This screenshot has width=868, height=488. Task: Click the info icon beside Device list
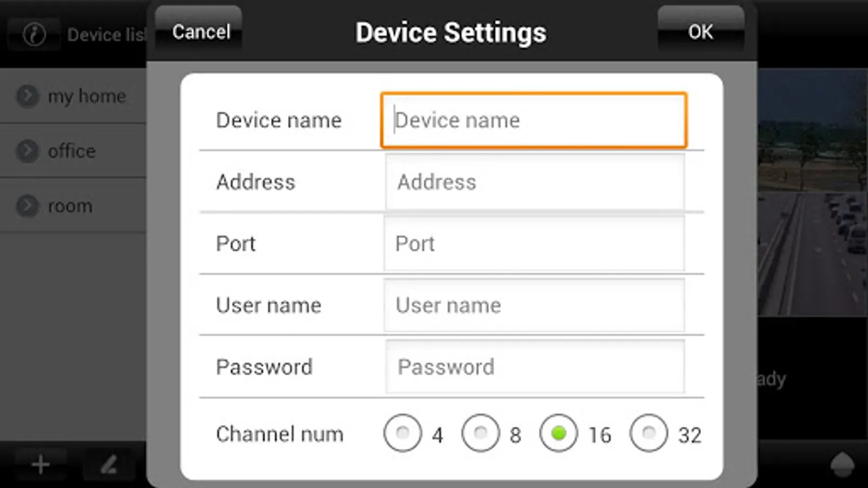point(34,35)
